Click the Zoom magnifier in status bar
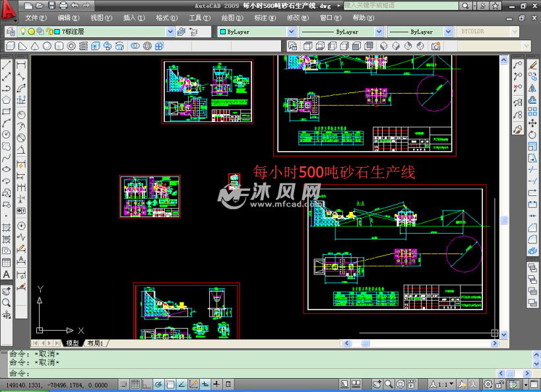 pyautogui.click(x=389, y=384)
